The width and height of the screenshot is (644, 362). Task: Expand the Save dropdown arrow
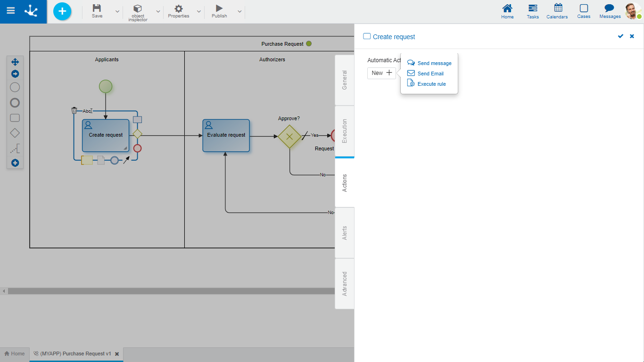pos(117,11)
